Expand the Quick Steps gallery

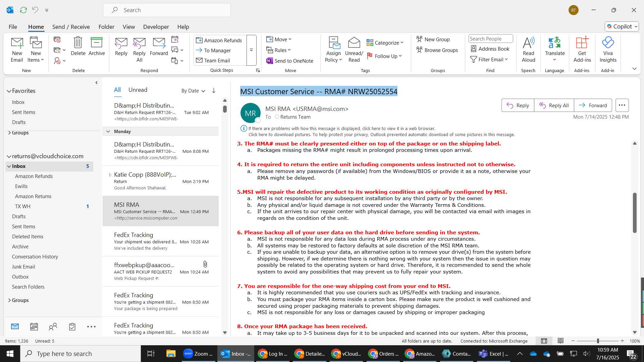(251, 50)
